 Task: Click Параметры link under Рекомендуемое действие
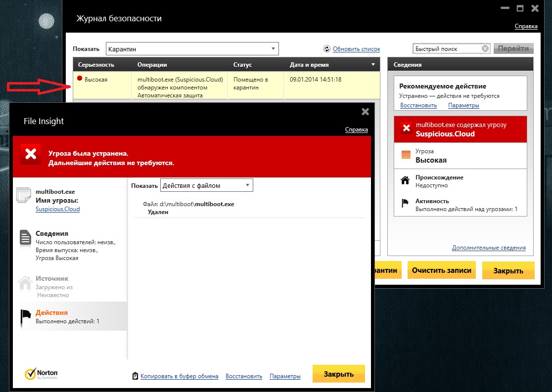(x=463, y=105)
